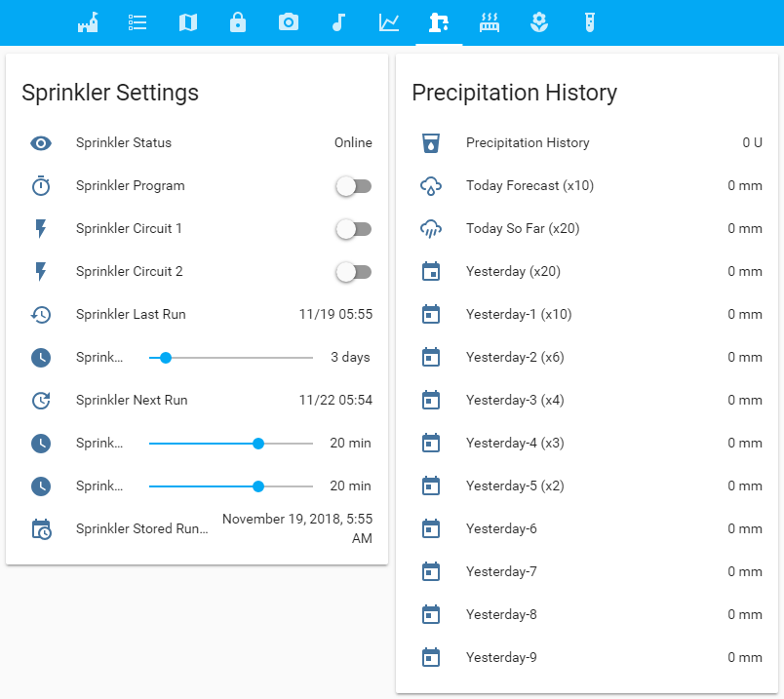Open the camera panel from the toolbar
The width and height of the screenshot is (784, 699).
click(x=289, y=21)
